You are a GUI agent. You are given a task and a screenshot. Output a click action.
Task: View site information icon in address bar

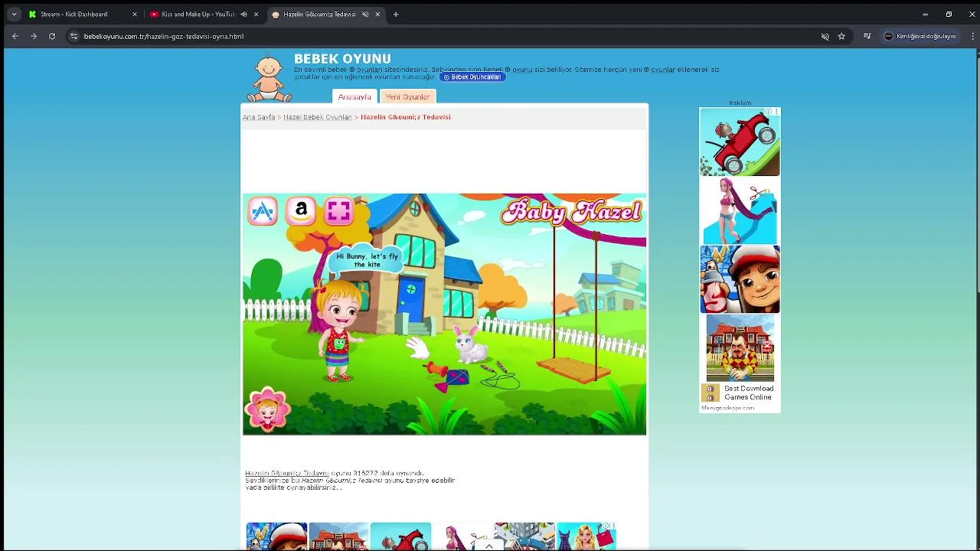[x=73, y=36]
